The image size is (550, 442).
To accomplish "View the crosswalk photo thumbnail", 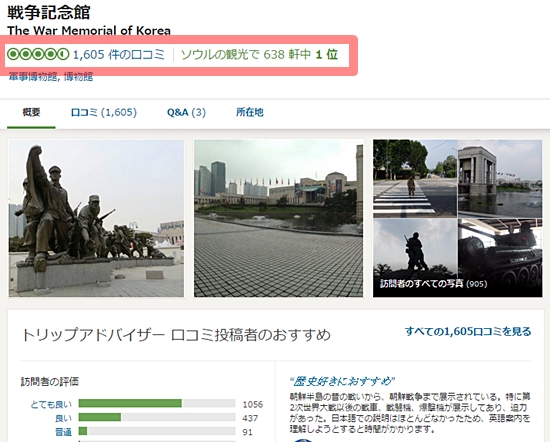I will pyautogui.click(x=415, y=179).
